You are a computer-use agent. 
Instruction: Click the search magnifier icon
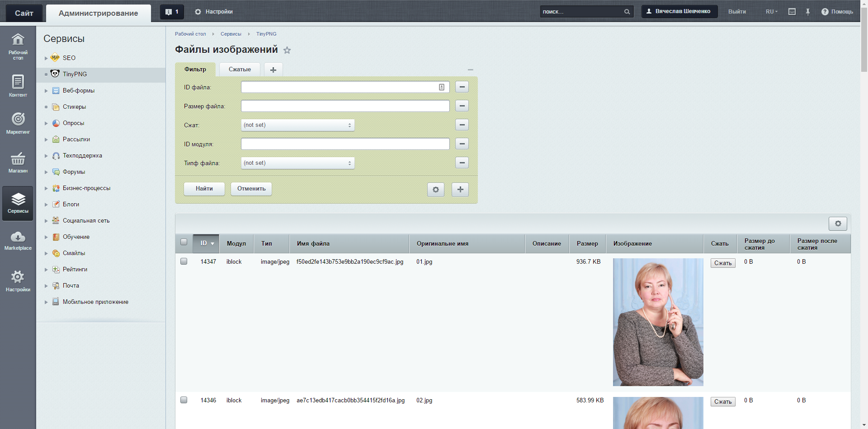pyautogui.click(x=627, y=12)
